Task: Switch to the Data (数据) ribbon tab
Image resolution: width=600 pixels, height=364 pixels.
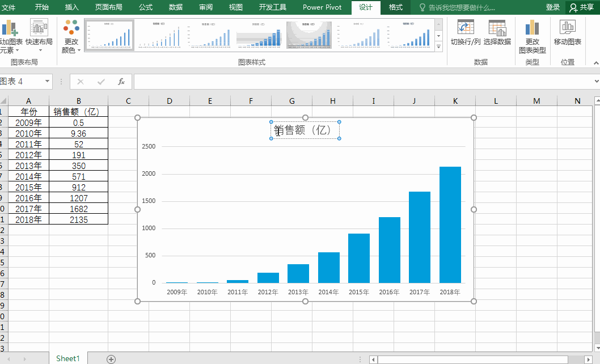Action: coord(176,7)
